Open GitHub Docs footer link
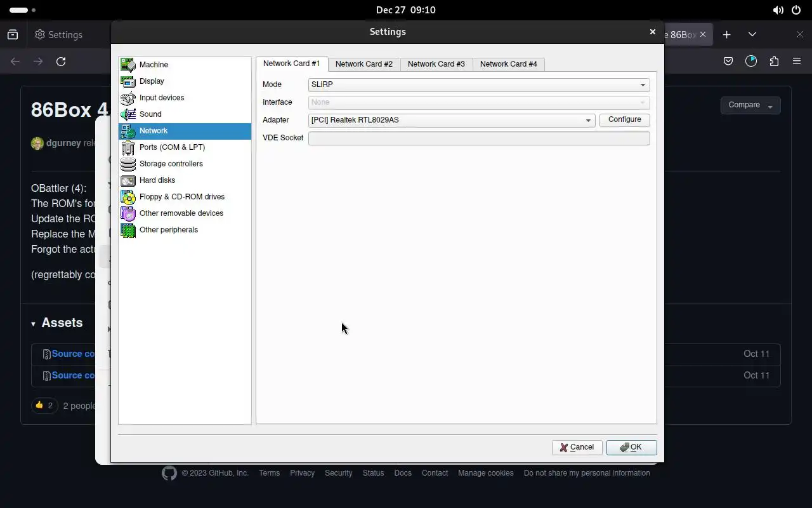 [x=403, y=473]
